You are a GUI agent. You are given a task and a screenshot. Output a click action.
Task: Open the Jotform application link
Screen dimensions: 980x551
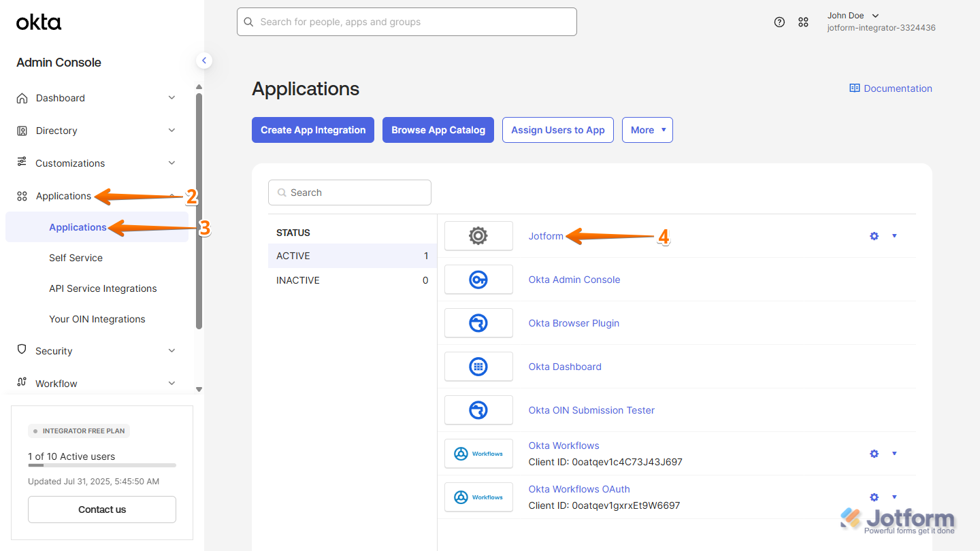[546, 236]
